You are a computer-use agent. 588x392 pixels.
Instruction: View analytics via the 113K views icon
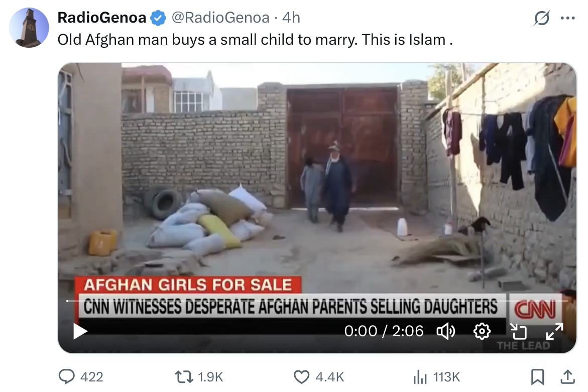(420, 376)
